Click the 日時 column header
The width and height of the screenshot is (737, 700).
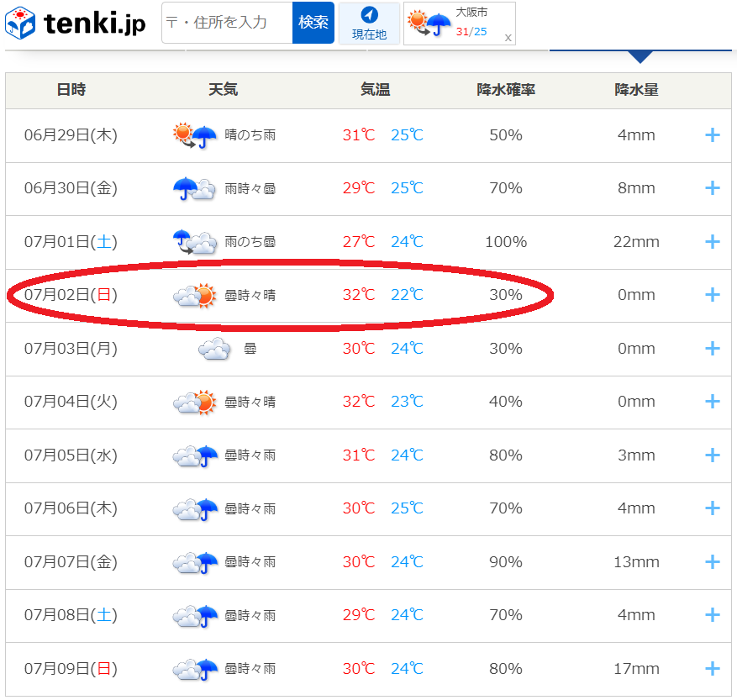[71, 89]
